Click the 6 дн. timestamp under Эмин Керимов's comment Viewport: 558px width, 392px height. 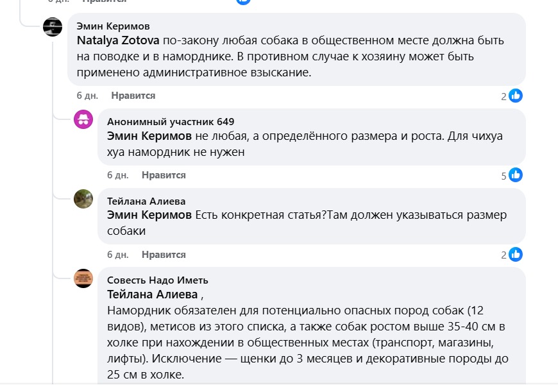click(87, 96)
